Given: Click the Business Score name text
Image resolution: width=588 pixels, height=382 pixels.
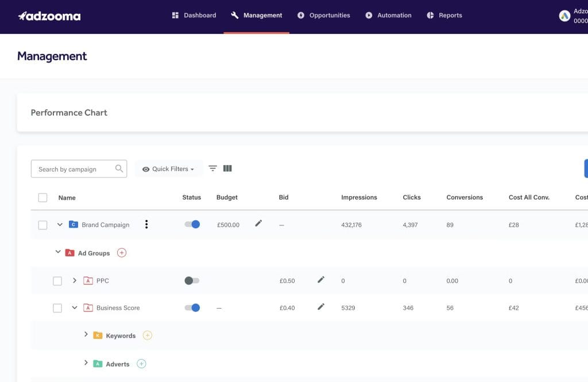Looking at the screenshot, I should [x=118, y=308].
